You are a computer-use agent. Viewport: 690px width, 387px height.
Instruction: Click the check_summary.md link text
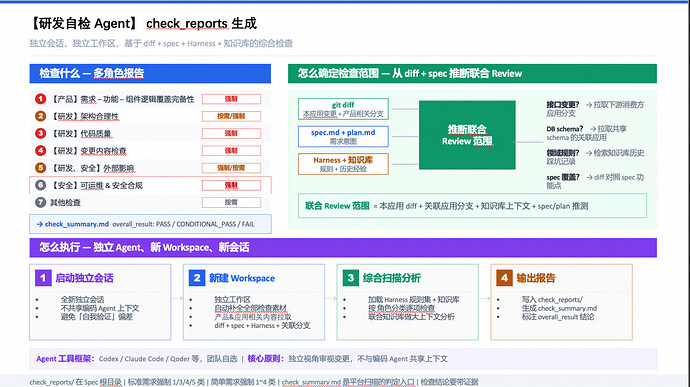click(x=77, y=224)
